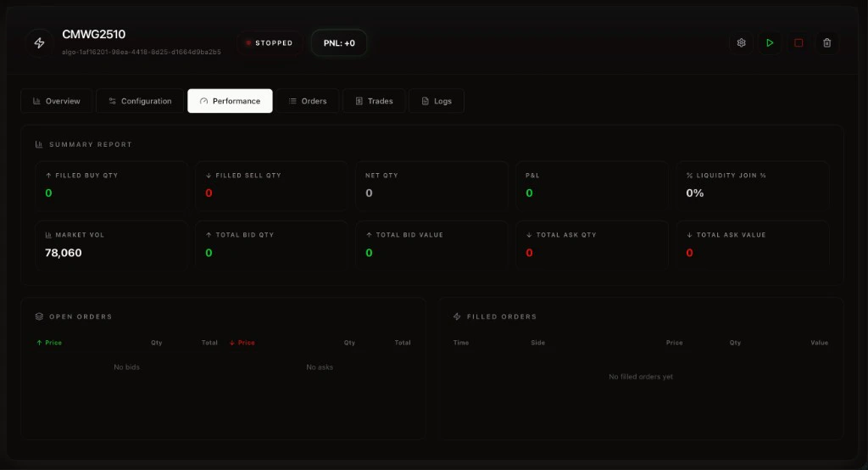Screen dimensions: 868x470
Task: Click the Total Ask Value down-arrow icon
Action: click(x=689, y=235)
